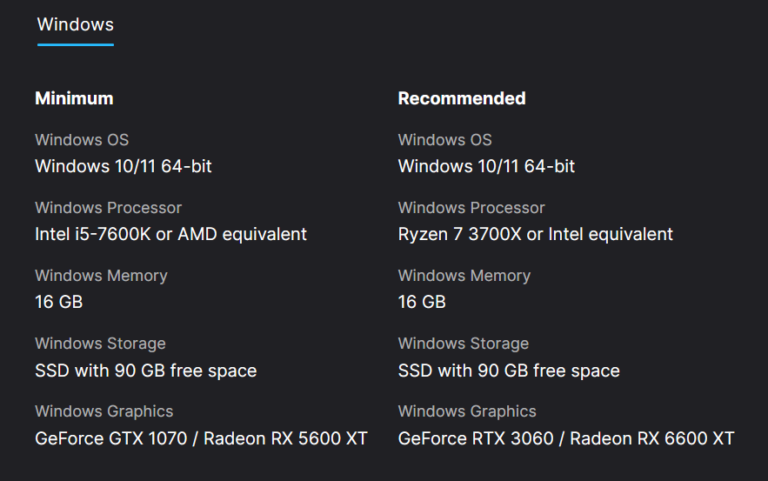Click minimum 16 GB memory value
768x481 pixels.
(x=59, y=302)
